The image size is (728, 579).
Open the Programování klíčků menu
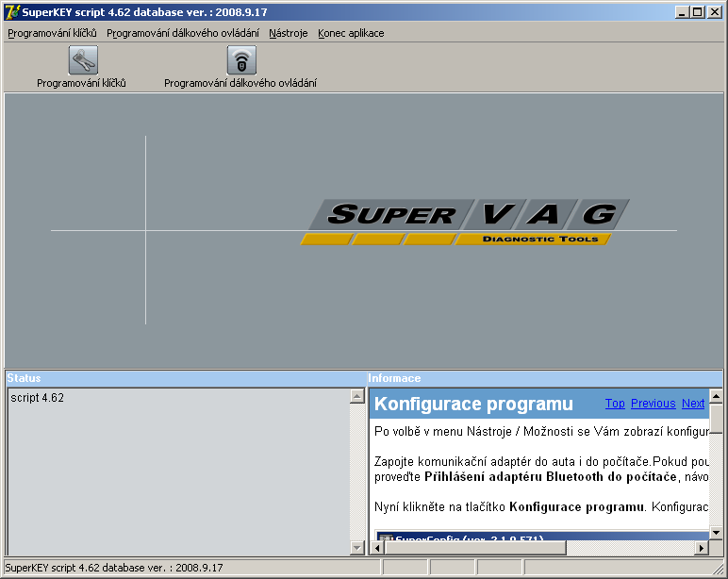(x=53, y=33)
